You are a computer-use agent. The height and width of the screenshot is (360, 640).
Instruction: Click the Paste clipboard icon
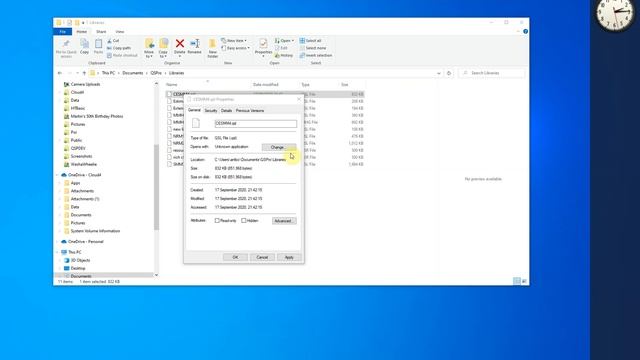tap(98, 44)
